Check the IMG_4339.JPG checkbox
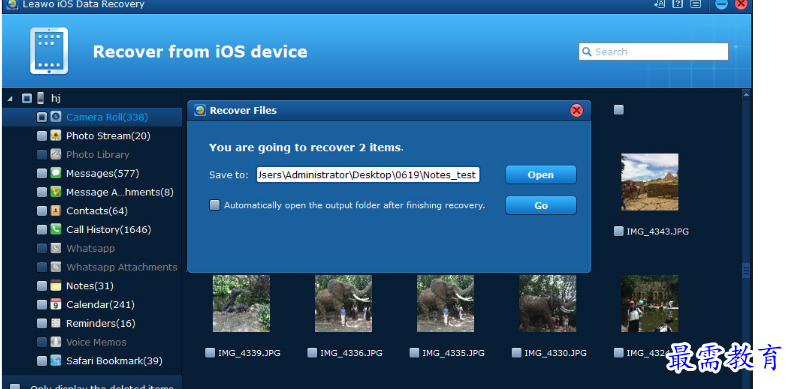The height and width of the screenshot is (389, 790). tap(210, 353)
